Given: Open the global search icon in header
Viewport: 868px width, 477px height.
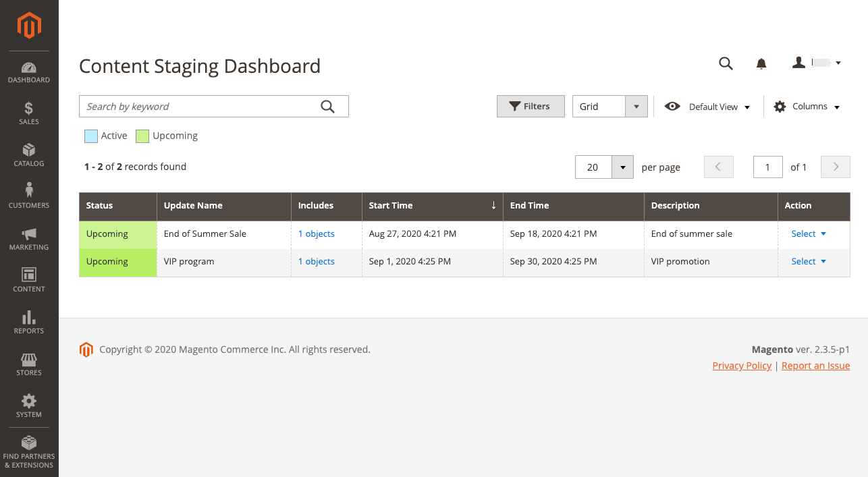Looking at the screenshot, I should tap(726, 63).
